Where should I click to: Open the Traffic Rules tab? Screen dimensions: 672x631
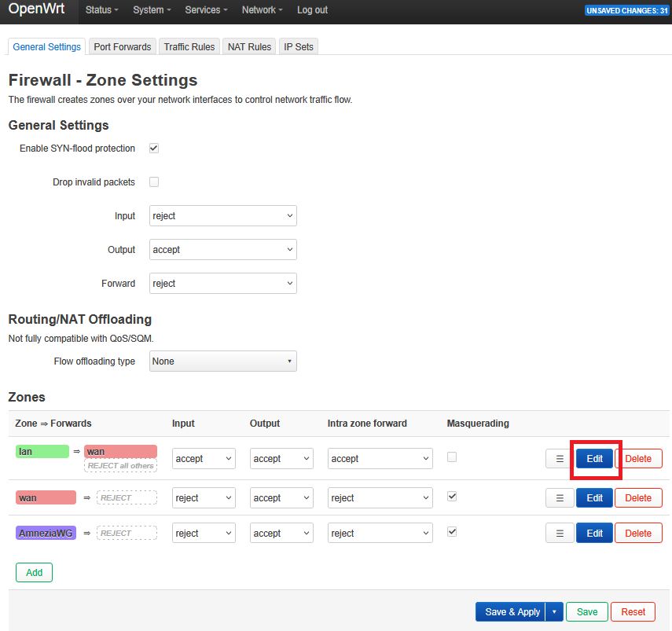(189, 47)
